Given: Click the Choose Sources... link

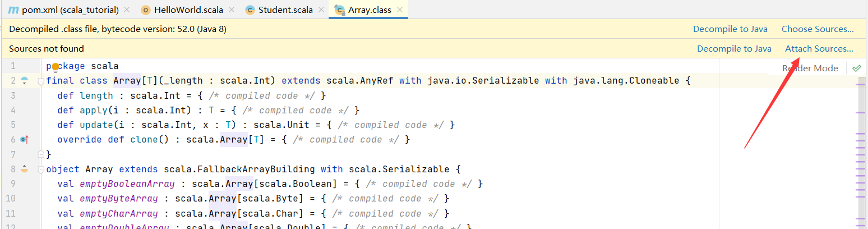Looking at the screenshot, I should click(817, 29).
